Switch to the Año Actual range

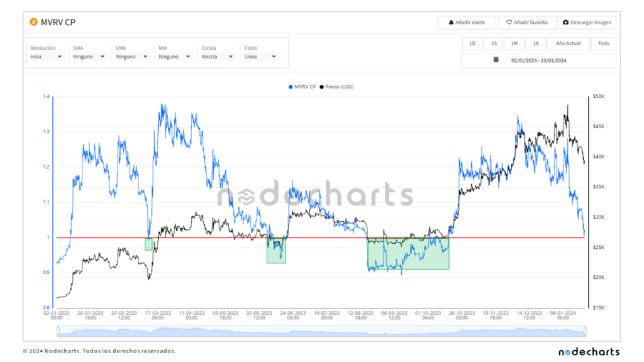coord(569,43)
